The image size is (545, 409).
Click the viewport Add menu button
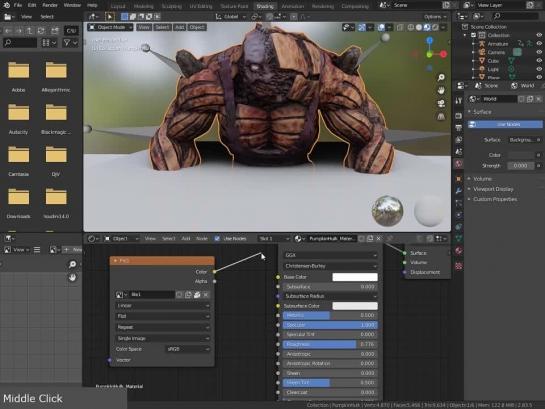pos(179,27)
